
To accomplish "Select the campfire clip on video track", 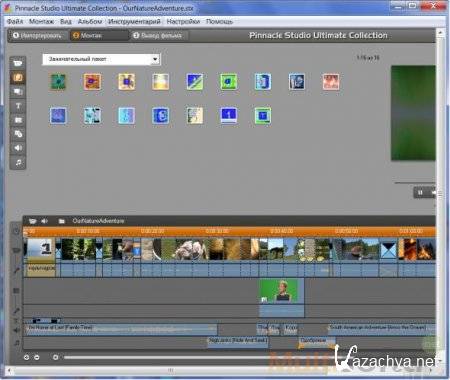I will click(418, 249).
